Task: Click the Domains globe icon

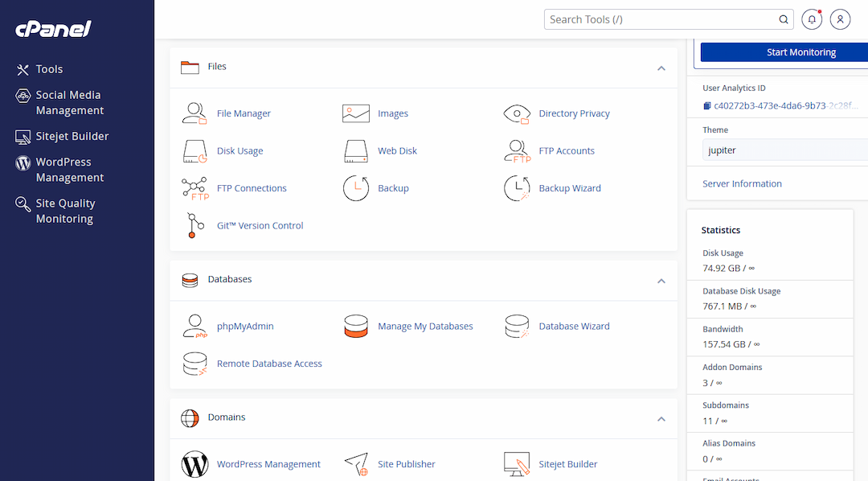Action: [x=190, y=417]
